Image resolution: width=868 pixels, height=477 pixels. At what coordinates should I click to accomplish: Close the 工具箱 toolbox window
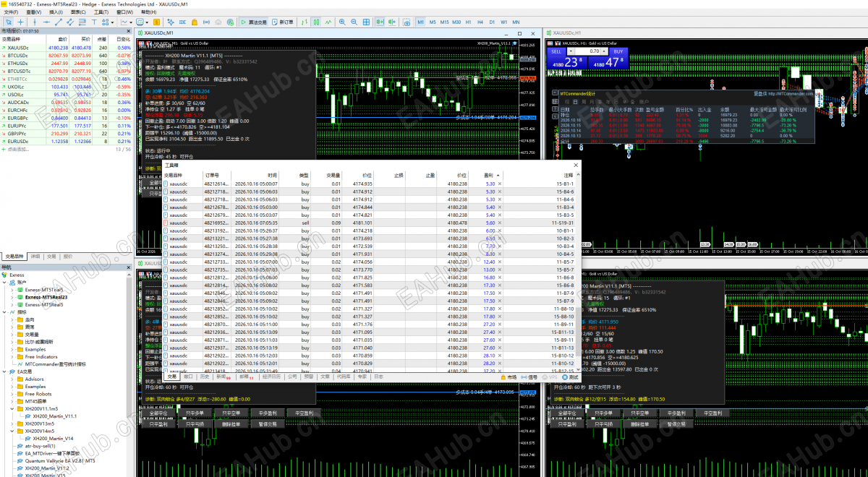pos(576,166)
